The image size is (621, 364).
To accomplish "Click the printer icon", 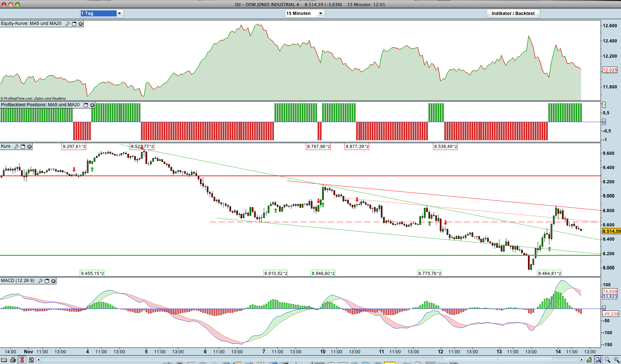I will coord(13,360).
